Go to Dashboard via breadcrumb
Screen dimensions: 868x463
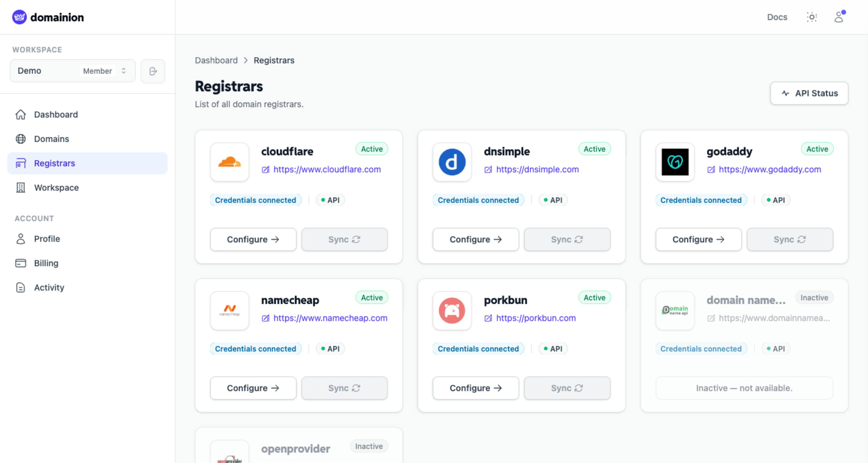point(216,60)
